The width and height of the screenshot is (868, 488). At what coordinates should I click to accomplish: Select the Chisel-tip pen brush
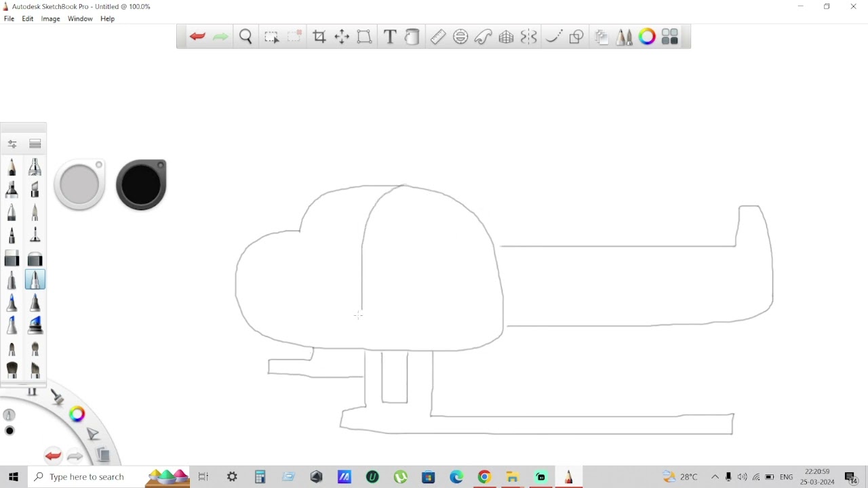(35, 189)
